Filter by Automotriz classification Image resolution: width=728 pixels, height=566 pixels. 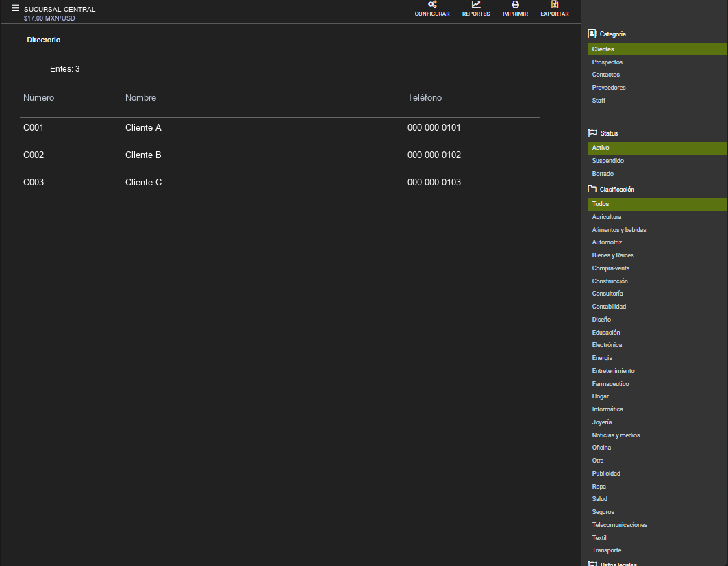(607, 243)
